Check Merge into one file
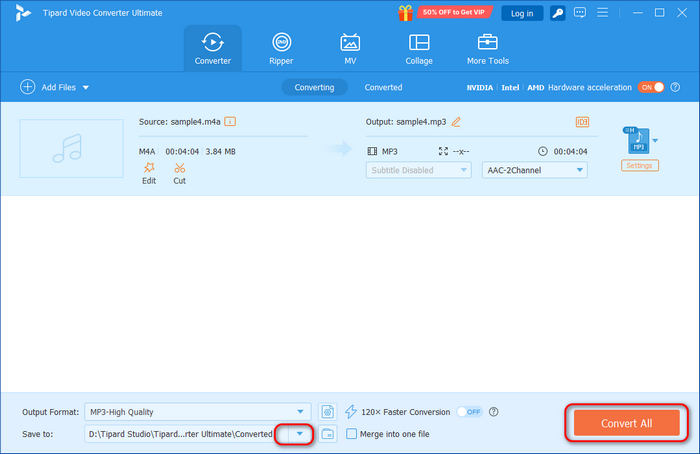 351,434
